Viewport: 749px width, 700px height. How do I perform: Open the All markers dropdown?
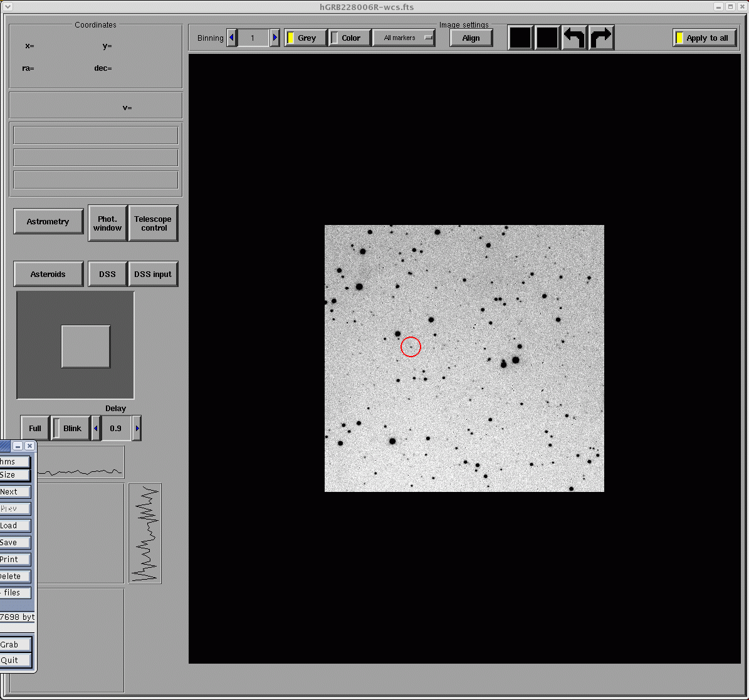(404, 38)
